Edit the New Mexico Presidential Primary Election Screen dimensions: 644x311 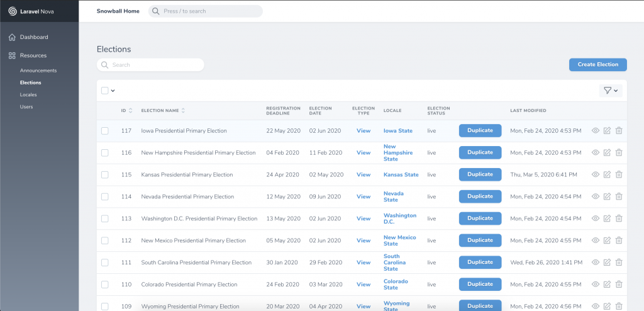point(607,240)
